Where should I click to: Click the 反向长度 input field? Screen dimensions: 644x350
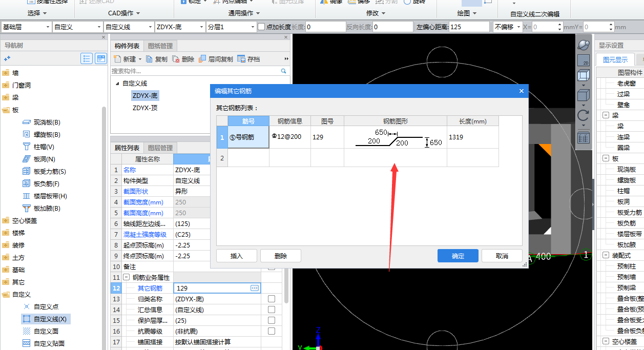(x=393, y=27)
